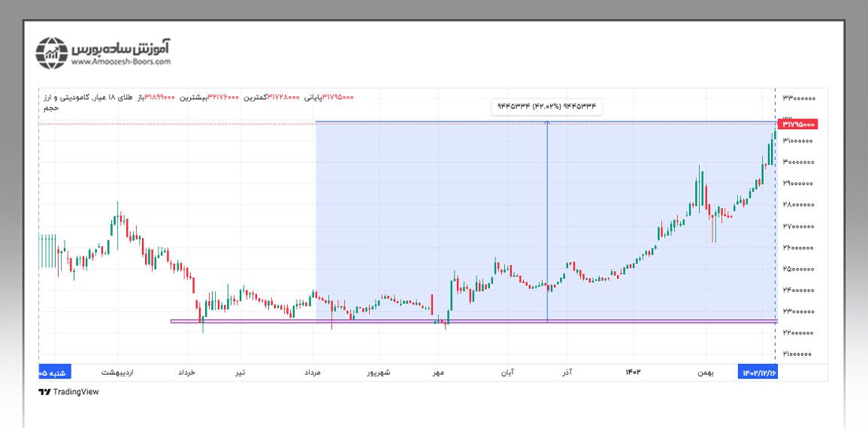Screen dimensions: 868x428
Task: Click the شهریور month label on time axis
Action: click(x=377, y=372)
